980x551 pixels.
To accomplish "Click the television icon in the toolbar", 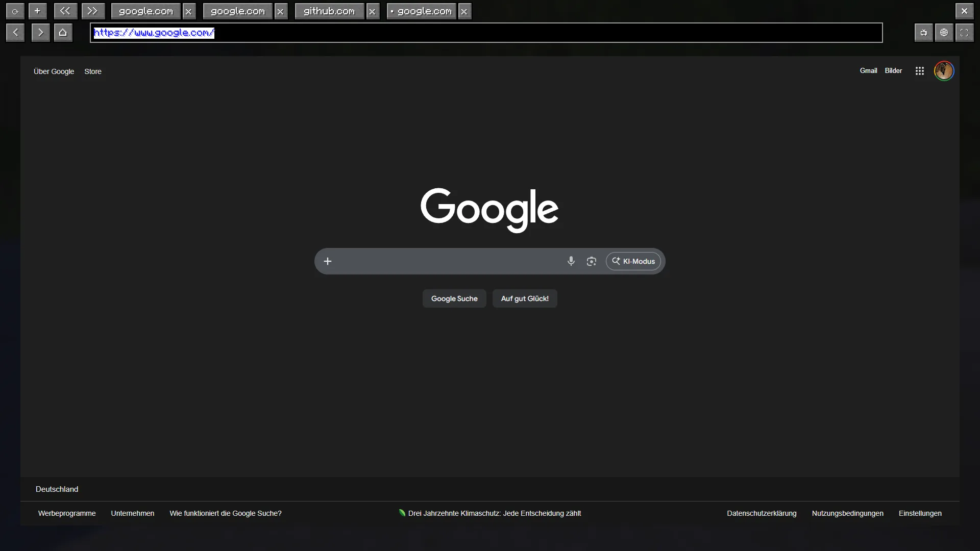I will tap(923, 33).
